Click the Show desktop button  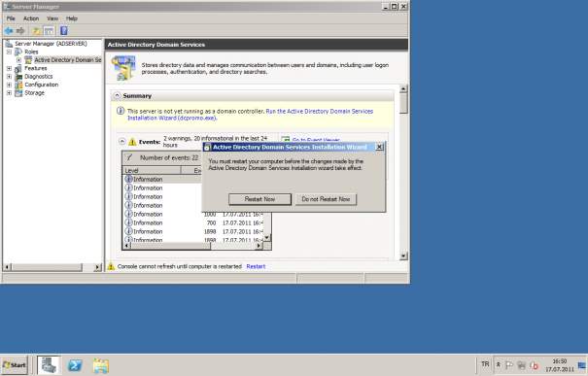click(582, 365)
